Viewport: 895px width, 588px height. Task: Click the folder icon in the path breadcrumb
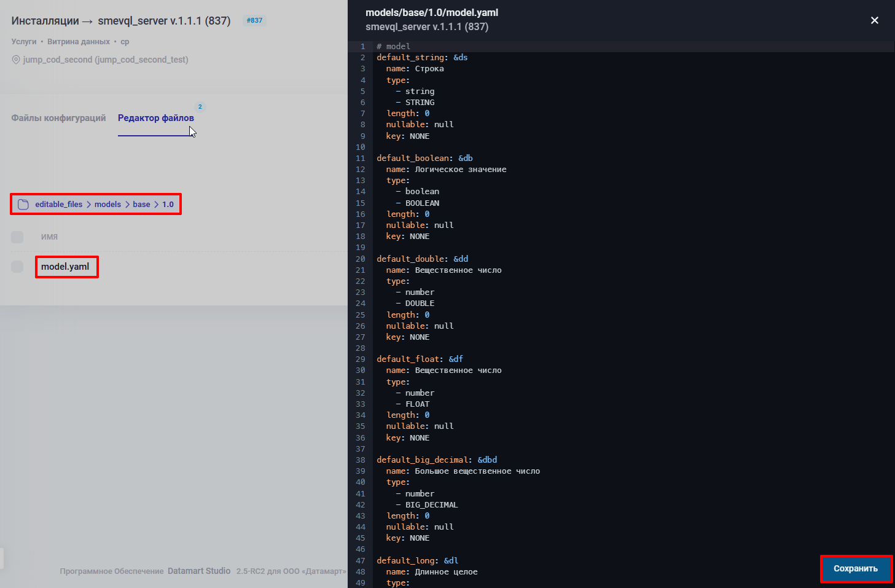pos(23,205)
